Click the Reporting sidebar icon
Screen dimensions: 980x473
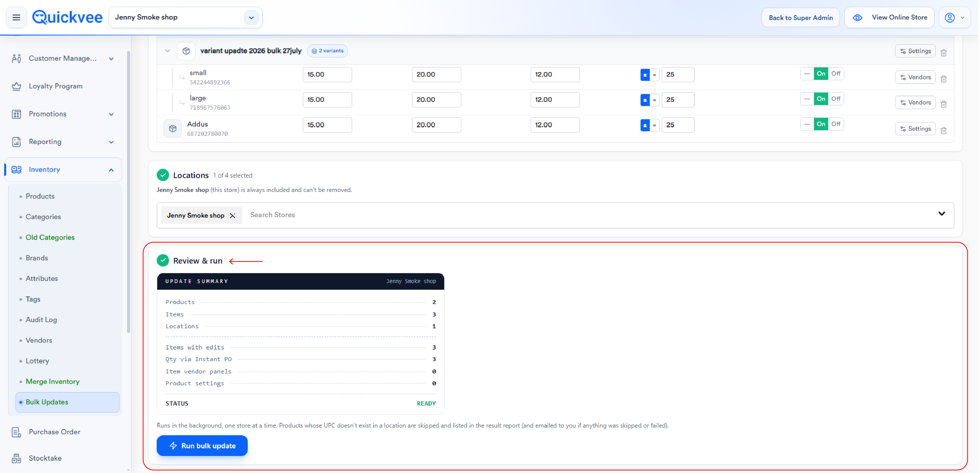point(16,142)
